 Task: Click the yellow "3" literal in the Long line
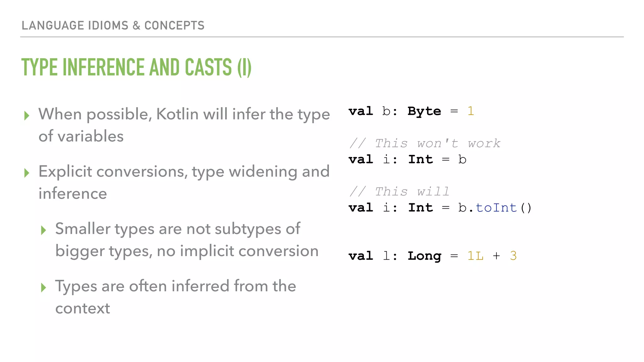click(x=513, y=256)
